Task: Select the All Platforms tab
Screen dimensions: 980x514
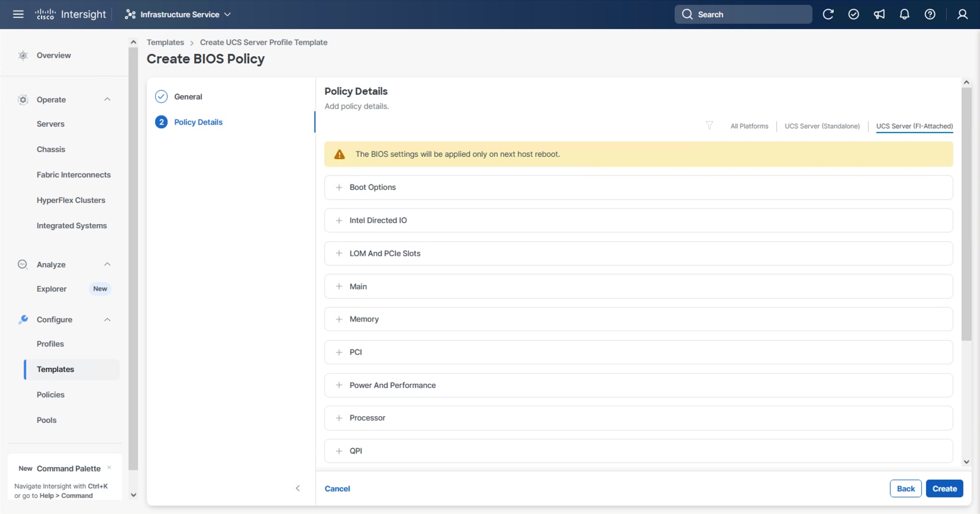Action: click(x=749, y=126)
